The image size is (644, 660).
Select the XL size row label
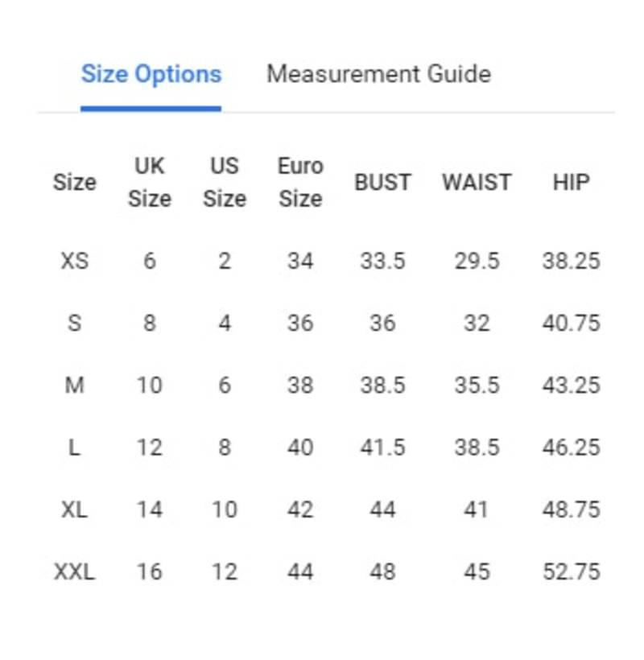click(x=75, y=509)
